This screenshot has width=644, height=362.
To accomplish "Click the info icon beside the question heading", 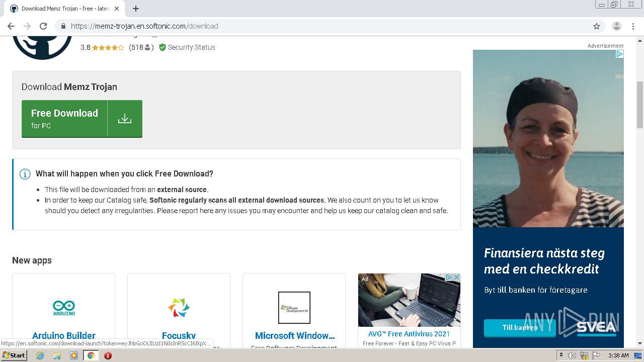I will pos(25,174).
